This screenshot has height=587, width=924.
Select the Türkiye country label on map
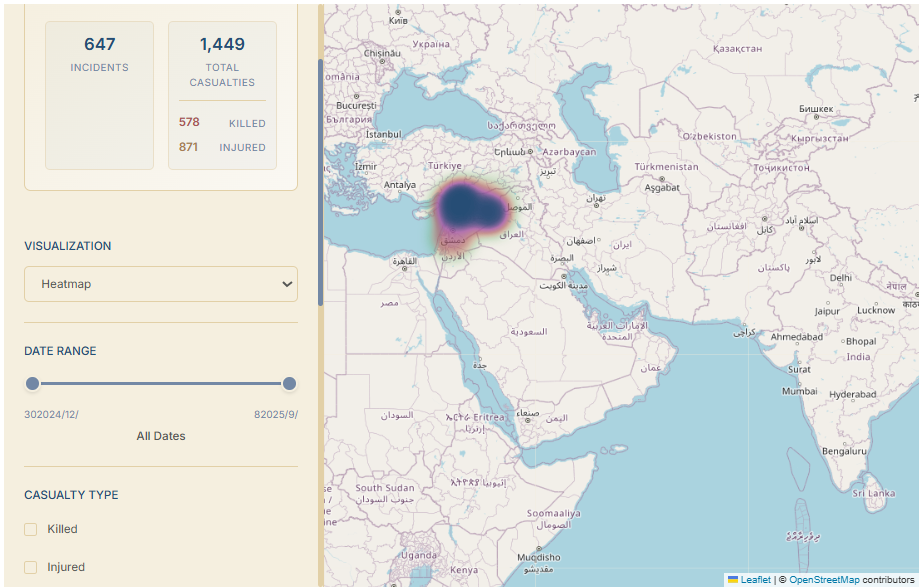click(x=444, y=166)
